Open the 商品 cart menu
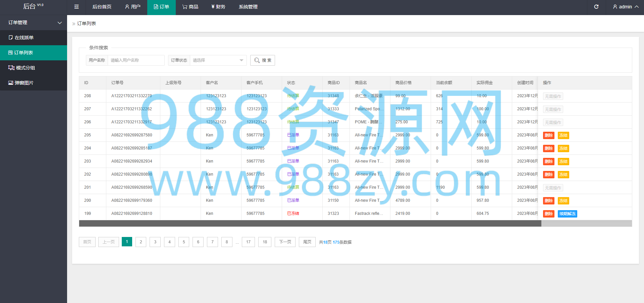 [x=190, y=7]
